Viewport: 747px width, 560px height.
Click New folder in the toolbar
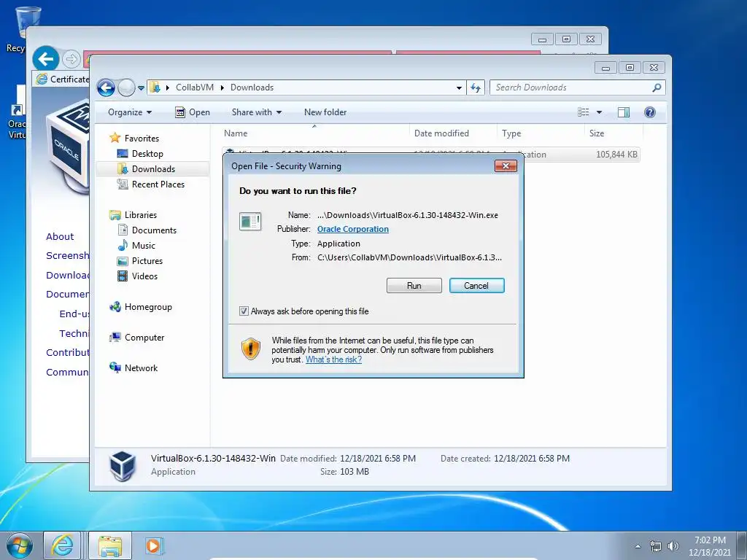click(x=325, y=112)
